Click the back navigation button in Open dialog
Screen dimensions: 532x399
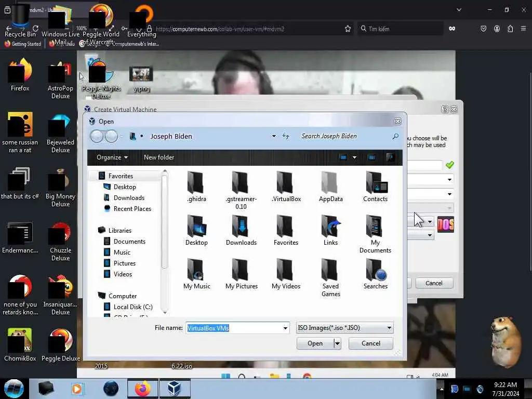pyautogui.click(x=97, y=137)
